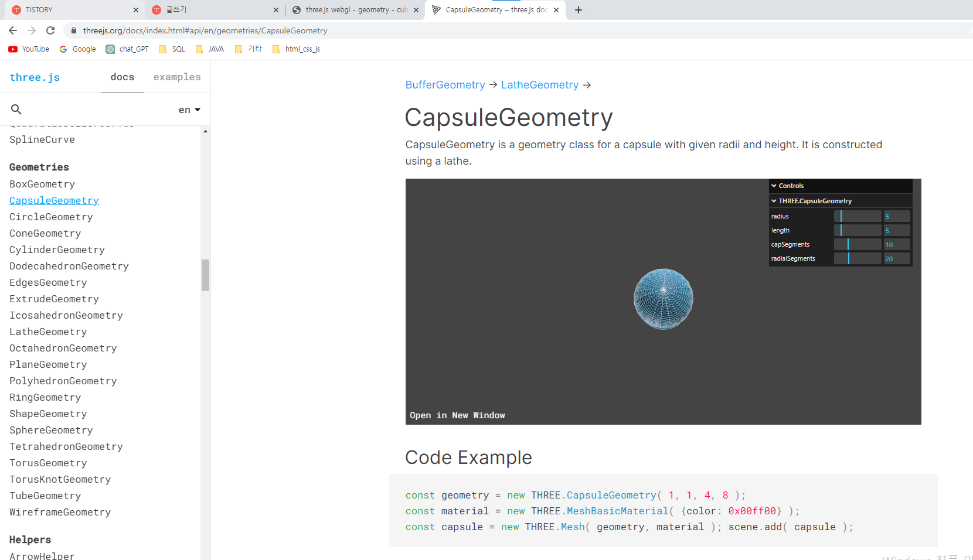Image resolution: width=973 pixels, height=560 pixels.
Task: Close the CapsuleGeometry three.js docs tab
Action: coord(556,10)
